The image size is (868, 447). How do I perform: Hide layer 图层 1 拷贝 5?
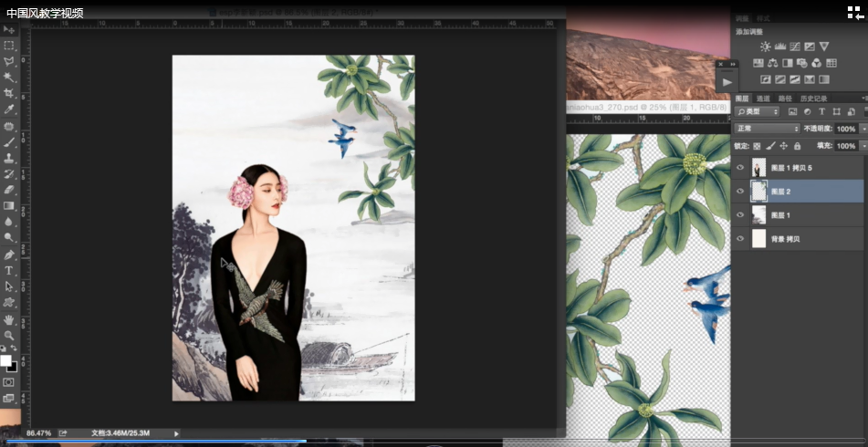pos(739,168)
